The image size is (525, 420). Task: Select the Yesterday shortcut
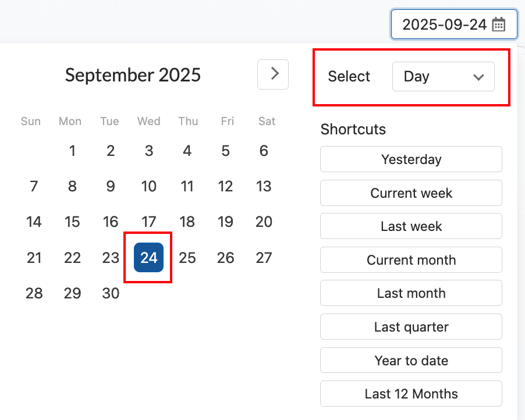411,159
